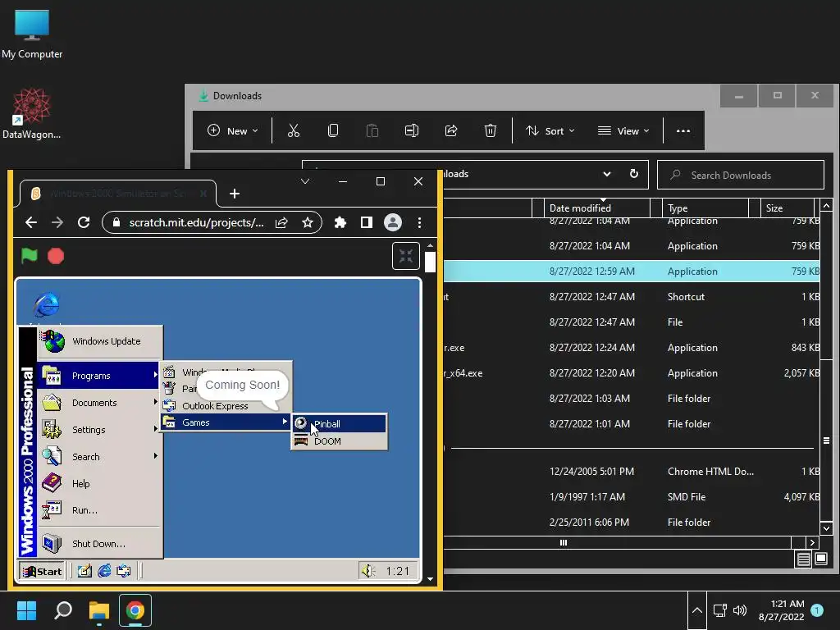Open the Programs submenu

[x=100, y=376]
